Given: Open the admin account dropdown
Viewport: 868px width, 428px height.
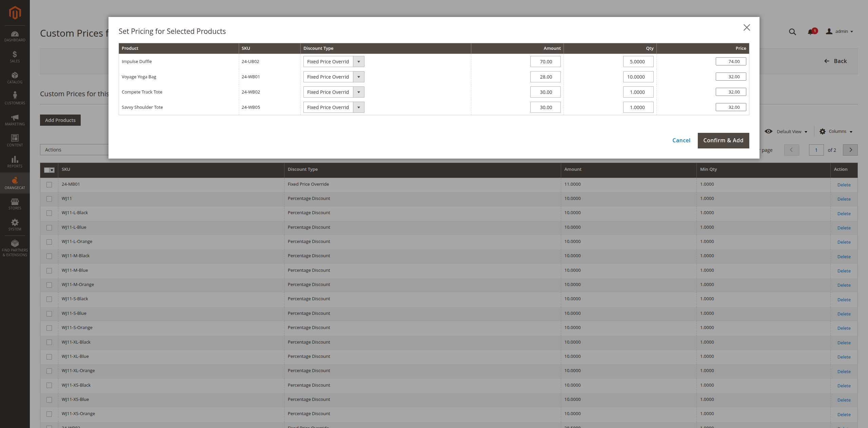Looking at the screenshot, I should [x=840, y=32].
